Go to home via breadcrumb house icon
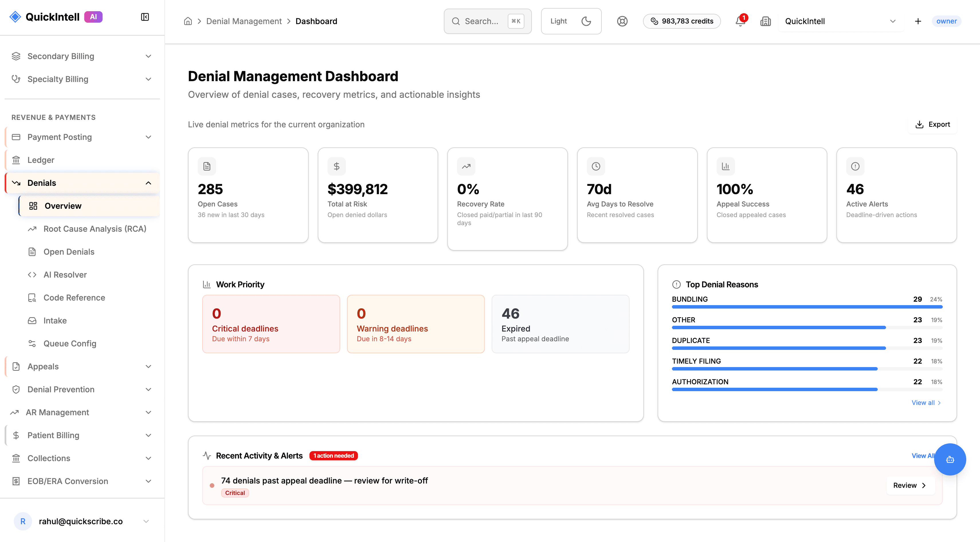Screen dimensions: 980x542 pos(188,21)
